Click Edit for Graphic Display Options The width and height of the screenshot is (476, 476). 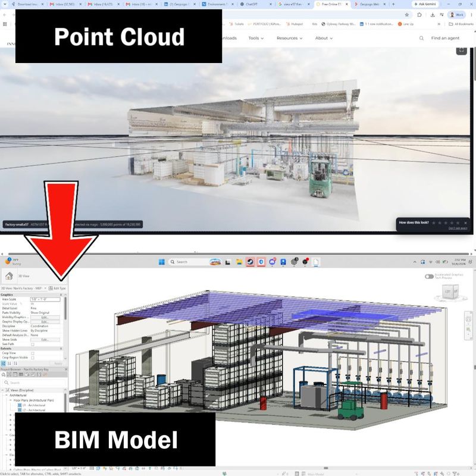coord(45,322)
